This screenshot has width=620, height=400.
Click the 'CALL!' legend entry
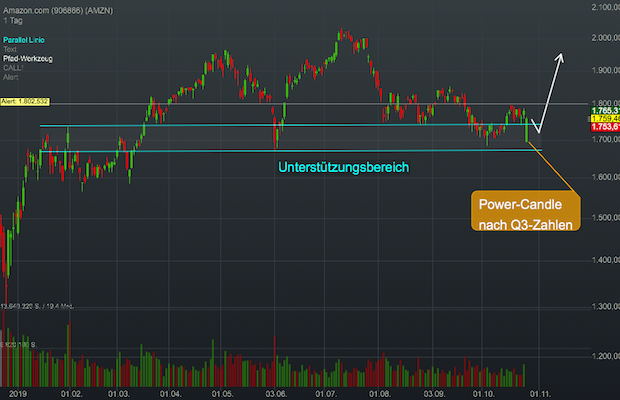tap(13, 68)
